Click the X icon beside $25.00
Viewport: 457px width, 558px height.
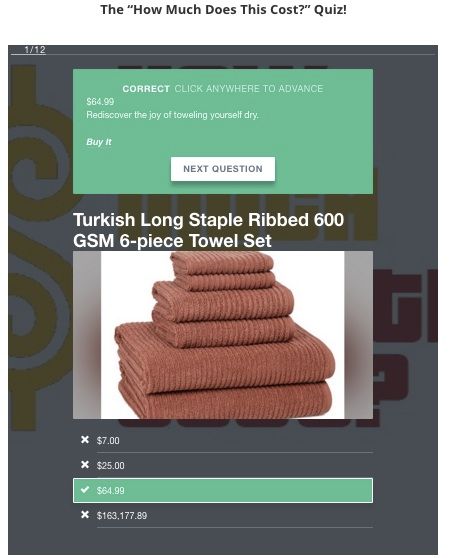85,465
